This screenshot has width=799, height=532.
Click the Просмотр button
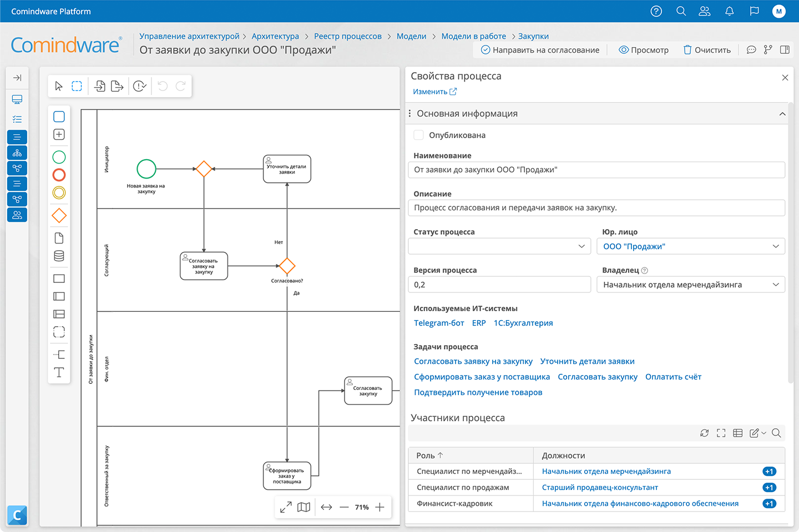click(644, 50)
